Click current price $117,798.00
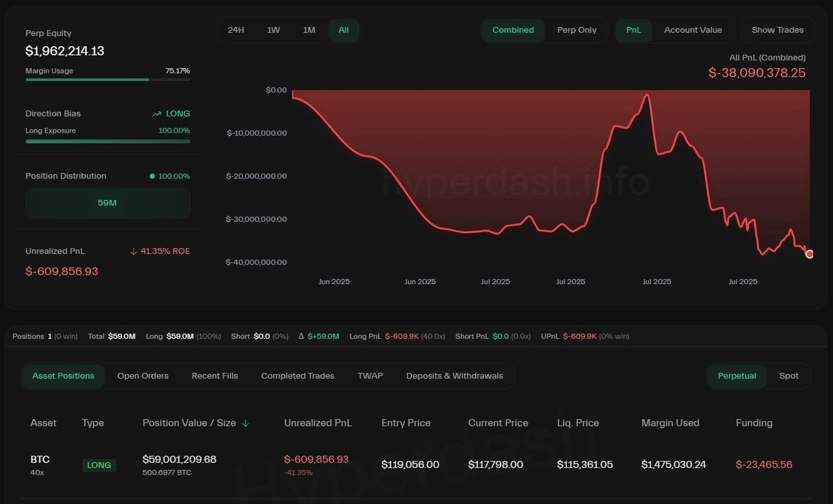This screenshot has width=833, height=504. coord(496,464)
